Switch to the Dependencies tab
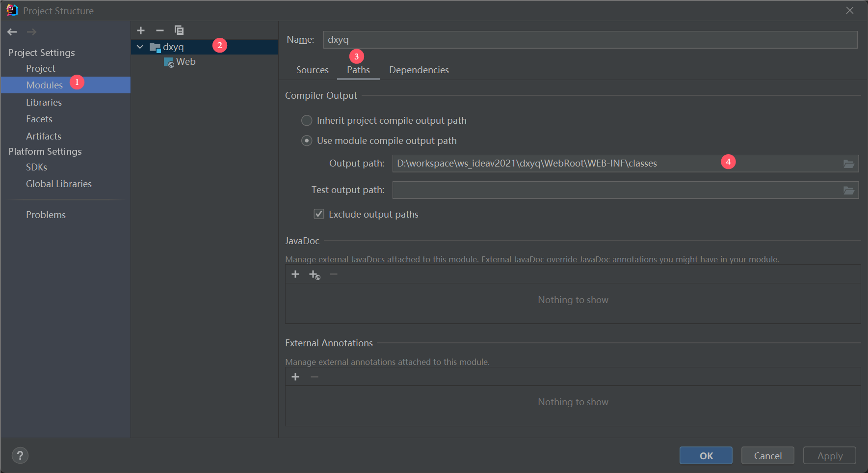The width and height of the screenshot is (868, 473). [x=419, y=70]
